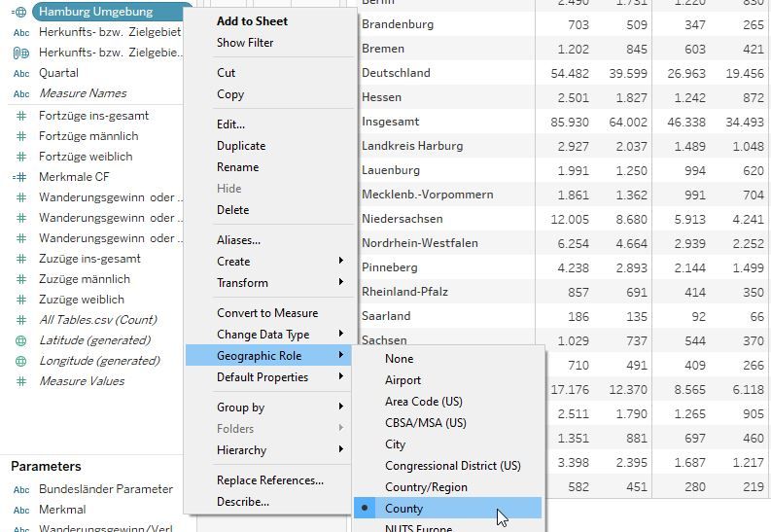Viewport: 771px width, 532px height.
Task: Choose Country/Region as geographic role
Action: tap(426, 487)
